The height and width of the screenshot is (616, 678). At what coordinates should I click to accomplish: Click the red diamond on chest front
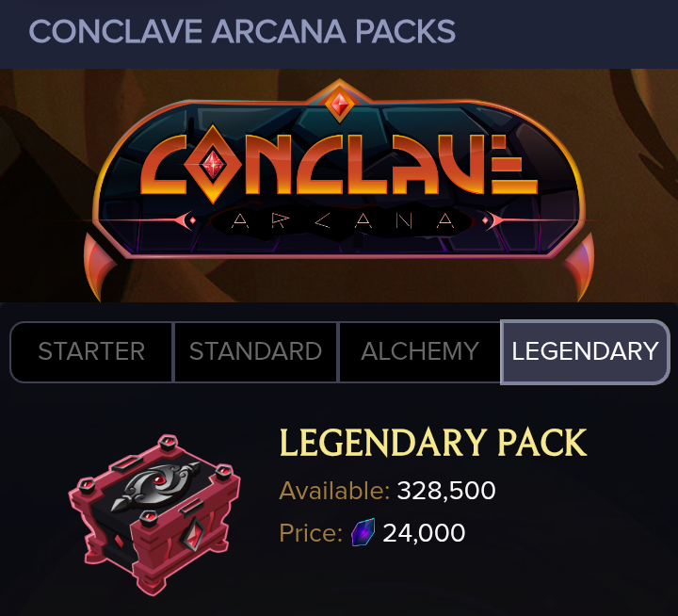[x=193, y=535]
